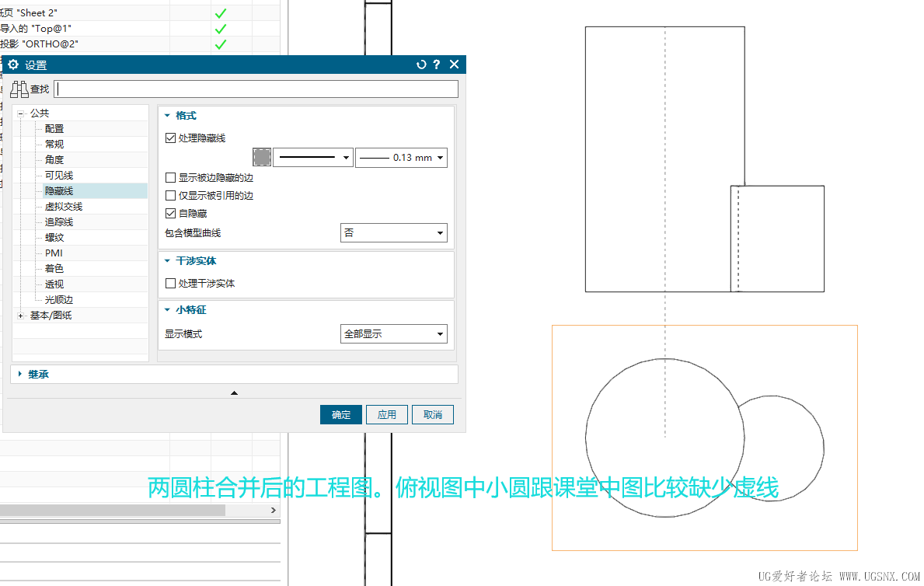Disable the 处理隐藏线 checkbox
This screenshot has width=924, height=586.
170,138
